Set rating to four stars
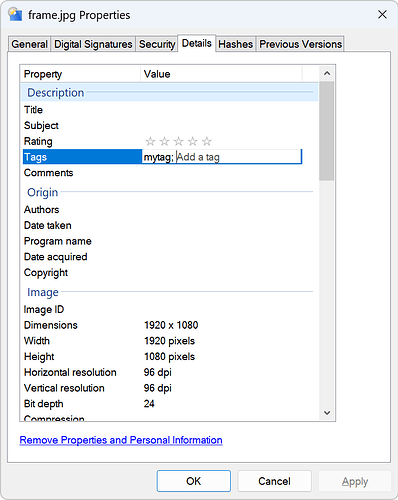Viewport: 398px width, 500px height. [x=193, y=141]
